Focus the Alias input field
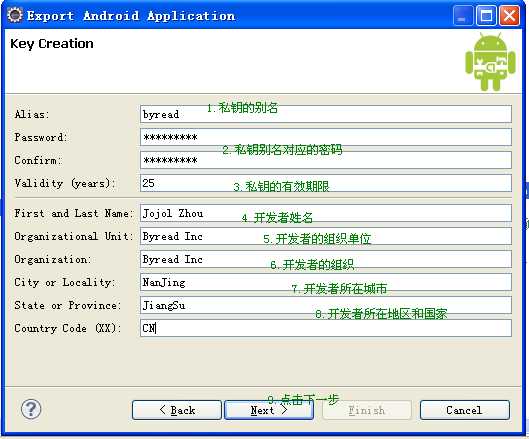529x439 pixels. [326, 114]
